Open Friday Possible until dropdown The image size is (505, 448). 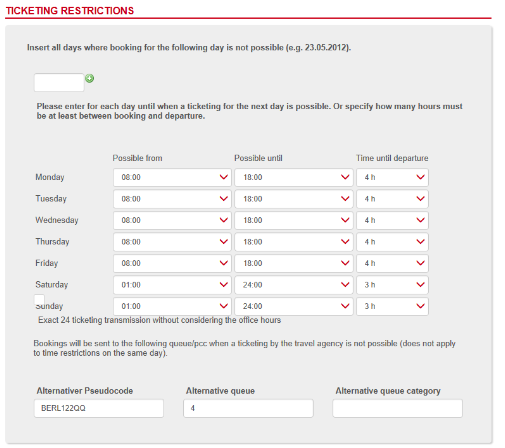(x=294, y=263)
